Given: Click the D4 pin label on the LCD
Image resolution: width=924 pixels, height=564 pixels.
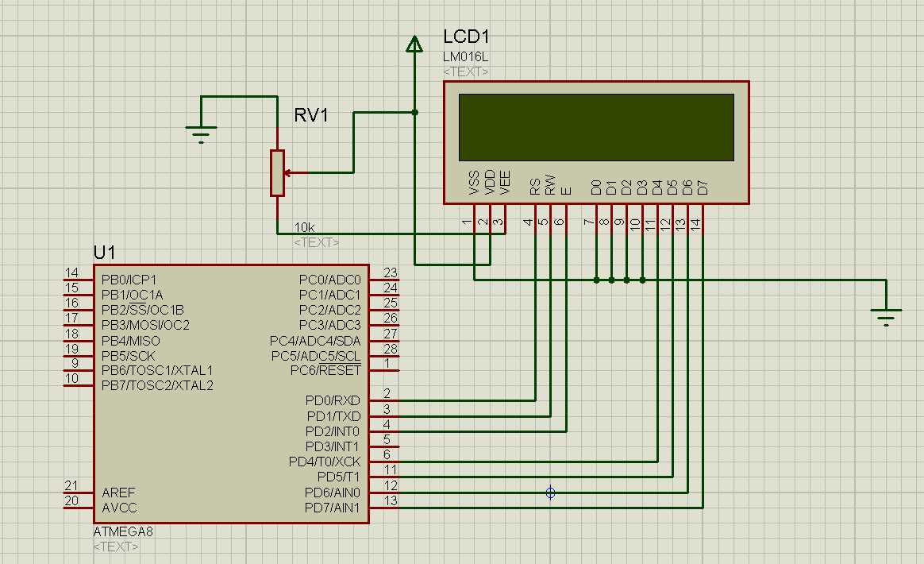Looking at the screenshot, I should coord(657,187).
